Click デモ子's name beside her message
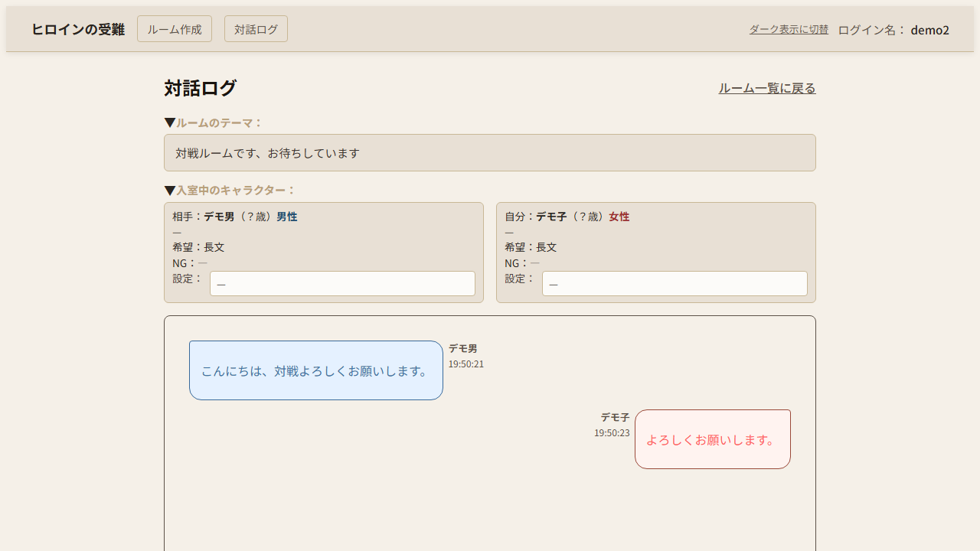Viewport: 980px width, 551px height. [x=615, y=417]
